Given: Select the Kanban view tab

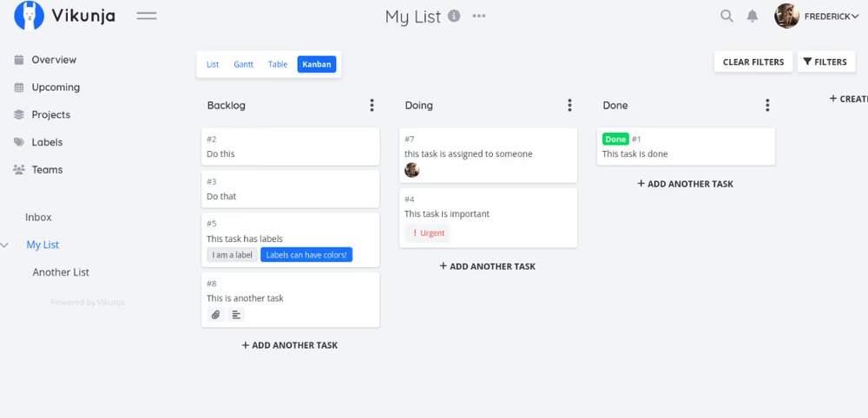Looking at the screenshot, I should tap(317, 64).
